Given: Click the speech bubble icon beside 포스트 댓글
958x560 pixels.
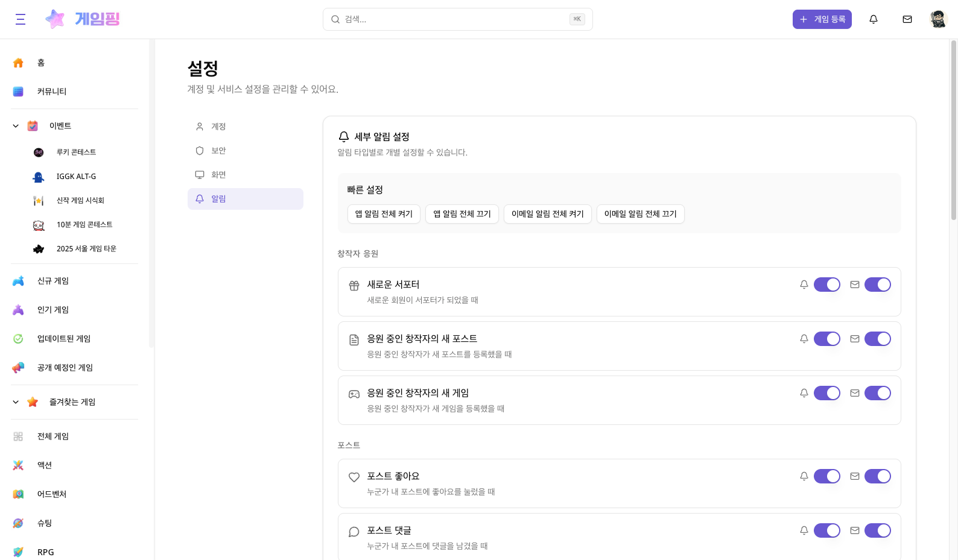Looking at the screenshot, I should click(354, 532).
